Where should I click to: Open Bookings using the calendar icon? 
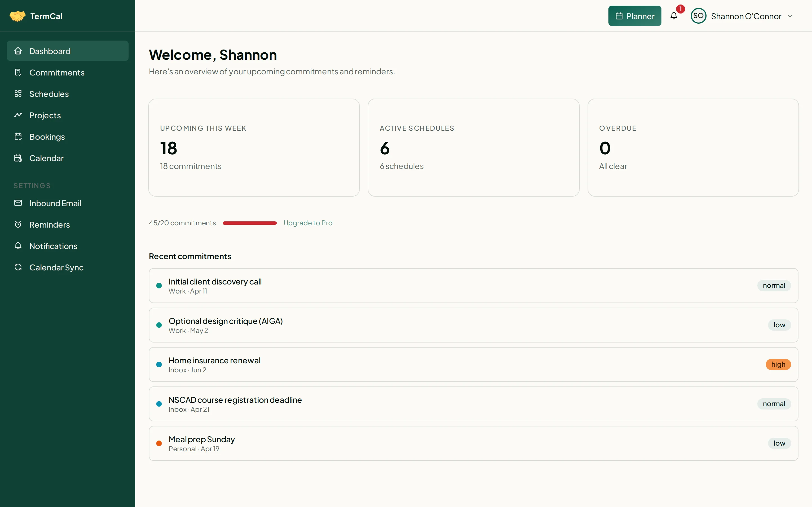tap(18, 137)
